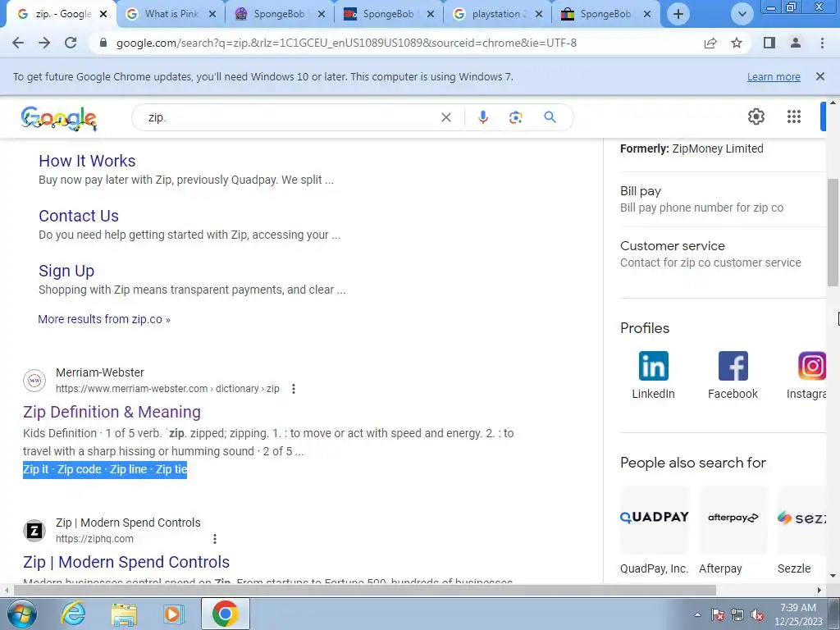840x630 pixels.
Task: Open Windows Explorer folder on taskbar
Action: click(x=124, y=614)
